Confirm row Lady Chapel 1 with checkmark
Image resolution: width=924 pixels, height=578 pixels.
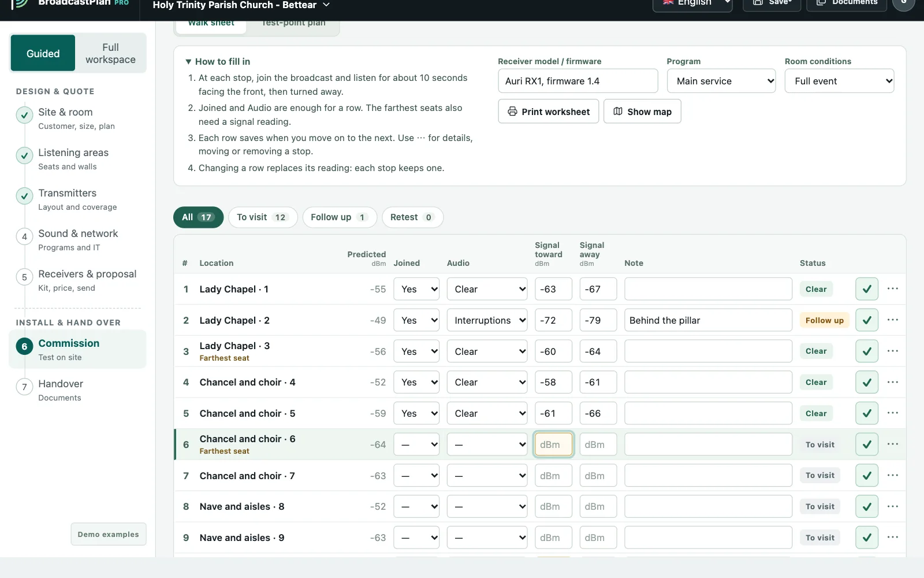[x=866, y=289]
